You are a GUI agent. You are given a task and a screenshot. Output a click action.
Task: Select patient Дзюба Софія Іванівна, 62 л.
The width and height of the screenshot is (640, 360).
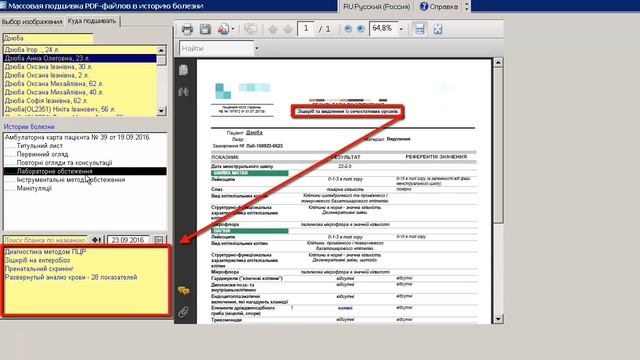80,100
